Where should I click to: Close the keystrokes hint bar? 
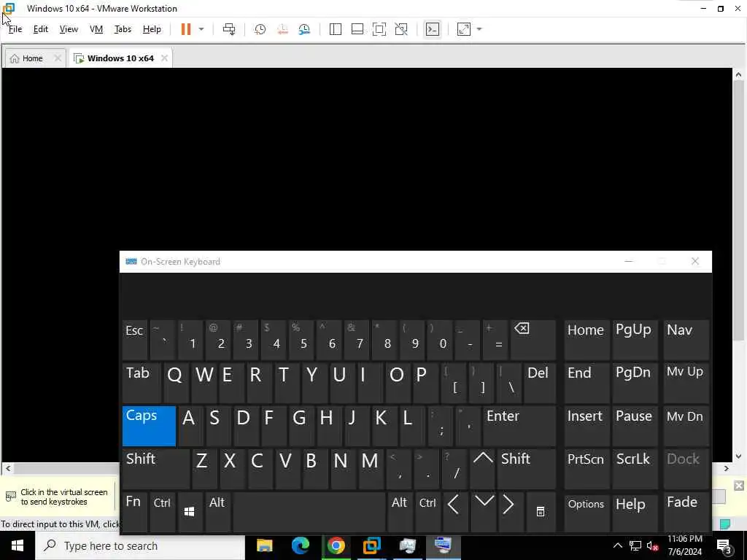(739, 486)
